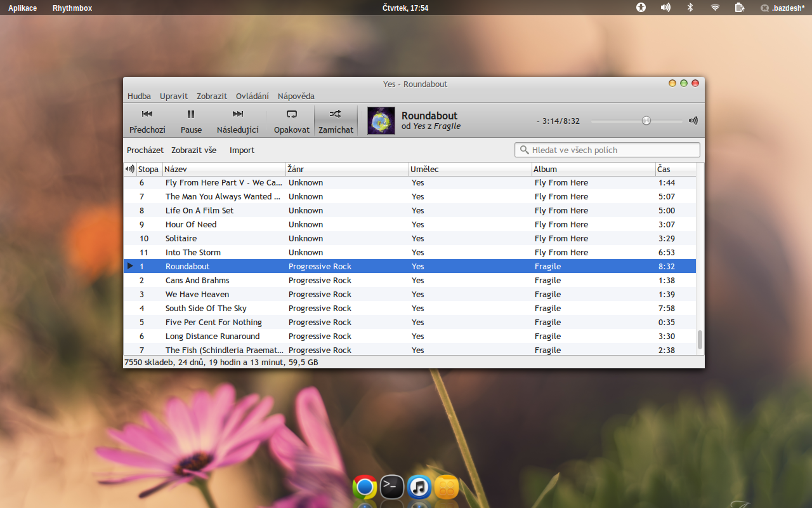Sort the list by Žánr
This screenshot has width=812, height=508.
tap(348, 169)
